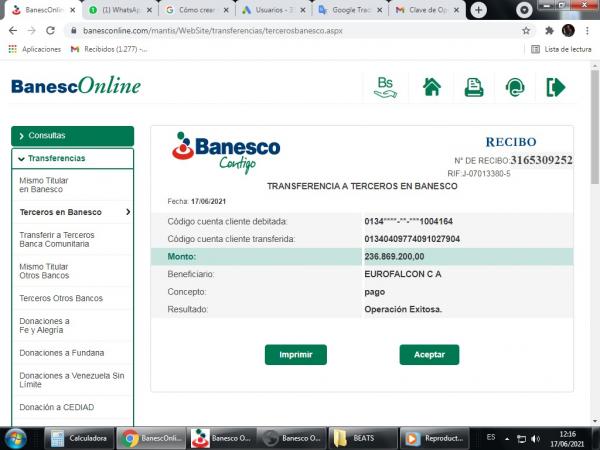The width and height of the screenshot is (600, 450).
Task: Expand the Consultas menu section
Action: 73,136
